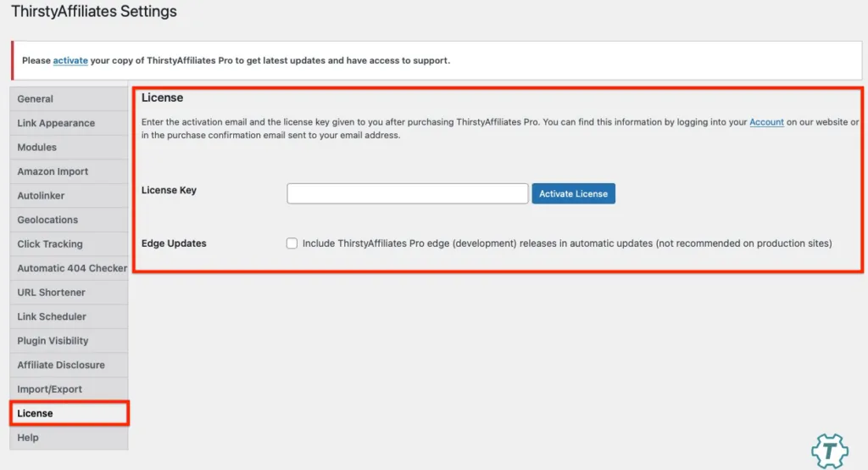Select the URL Shortener tab

(51, 293)
